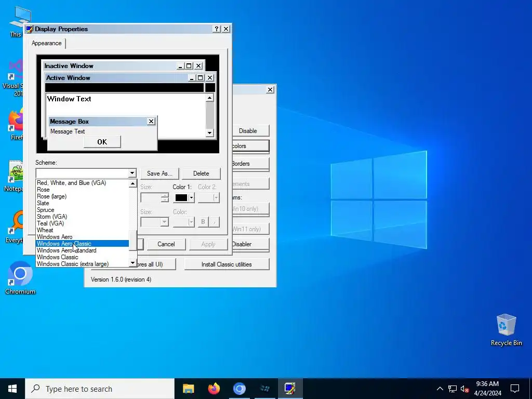Switch to the Display Properties taskbar app
Screen dimensions: 532x399
click(x=290, y=389)
